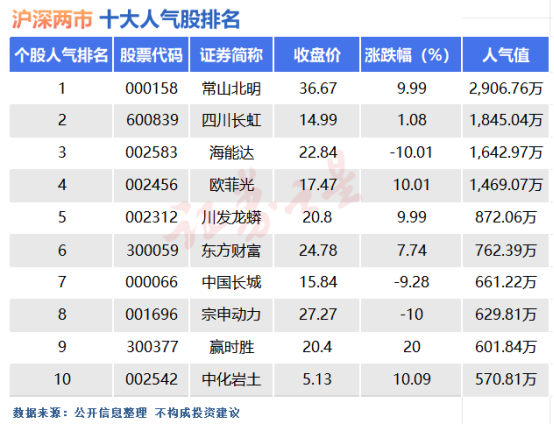This screenshot has height=425, width=554.
Task: Select stock code 600839
Action: click(x=152, y=120)
